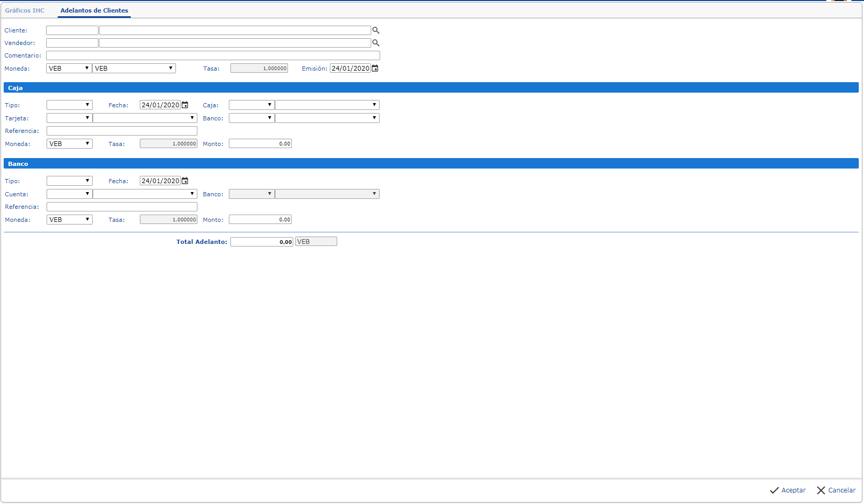Open the Moneda dropdown in Caja section
The image size is (864, 504).
[x=70, y=144]
